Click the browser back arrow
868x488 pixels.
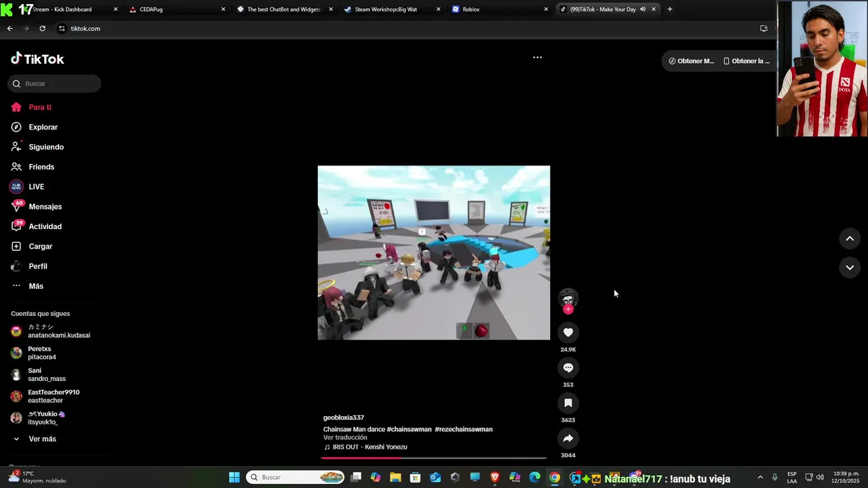(9, 28)
